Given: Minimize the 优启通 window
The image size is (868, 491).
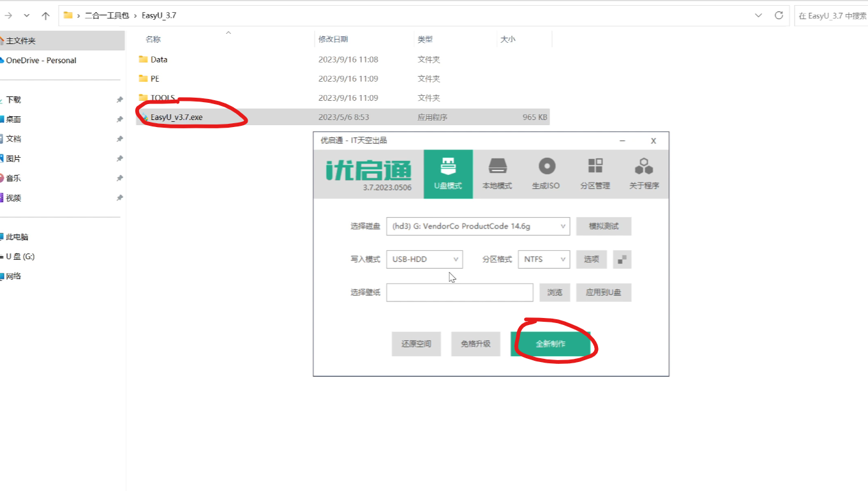Looking at the screenshot, I should point(622,140).
